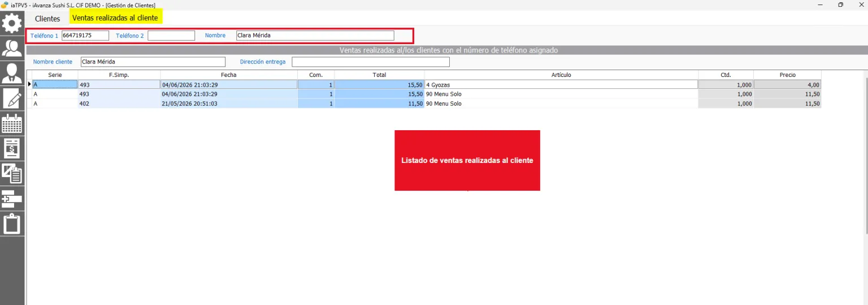Select the customers group icon in sidebar
This screenshot has width=868, height=305.
click(12, 48)
